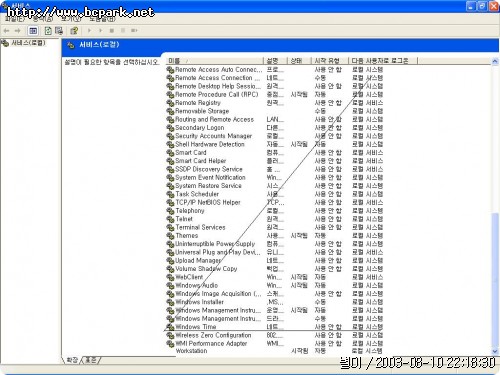This screenshot has height=375, width=500.
Task: Select the Uninterruptible Power Supply service
Action: click(x=275, y=244)
